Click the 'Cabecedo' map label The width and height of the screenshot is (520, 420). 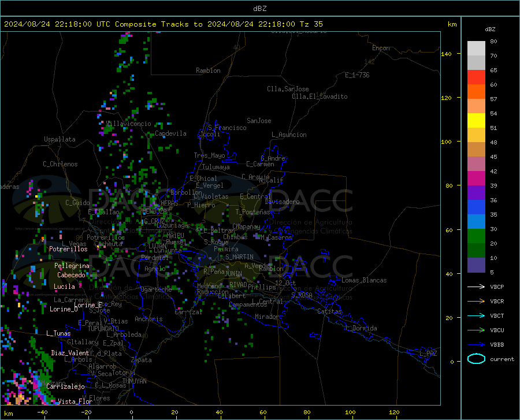coord(71,275)
